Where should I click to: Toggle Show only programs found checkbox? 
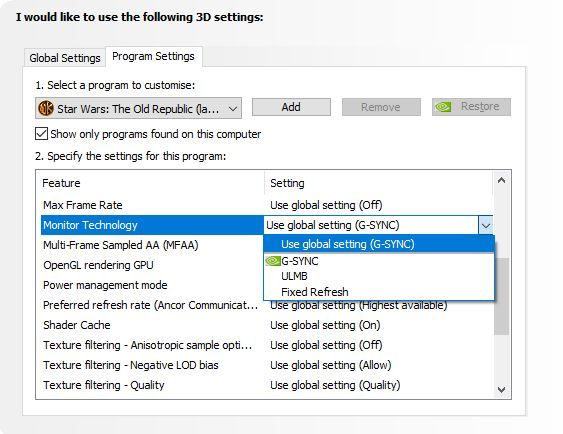(41, 134)
